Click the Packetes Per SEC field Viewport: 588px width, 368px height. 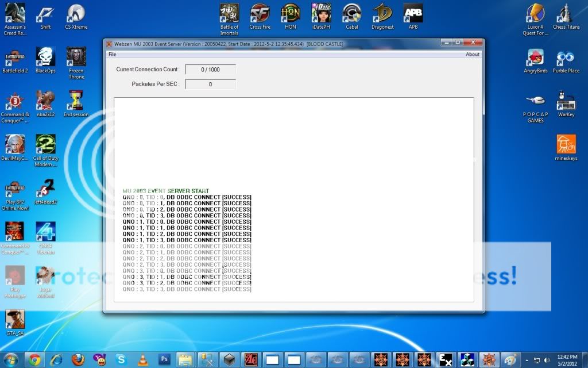tap(210, 85)
